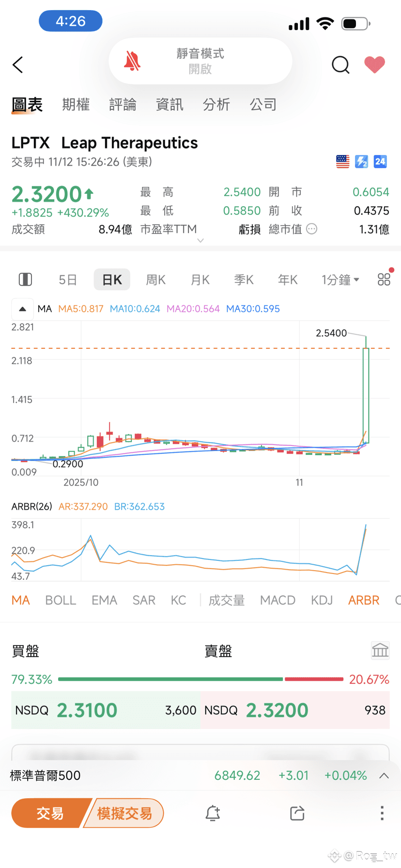Screen dimensions: 401x868
Task: Tap the muted bell icon
Action: [x=132, y=62]
